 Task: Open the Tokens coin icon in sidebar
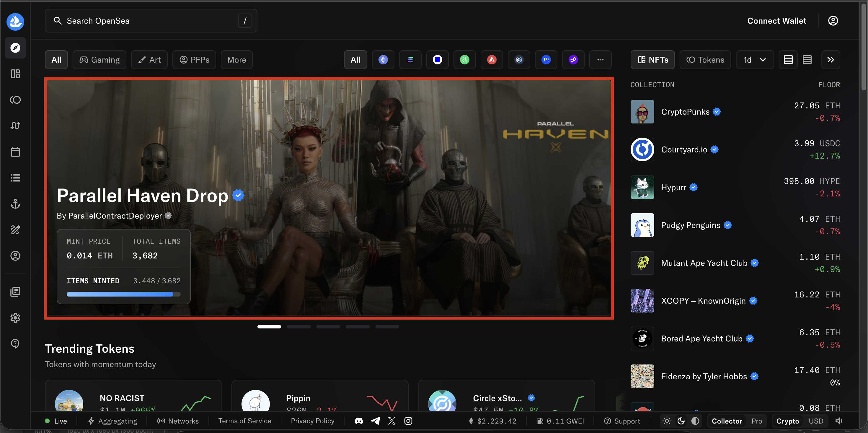click(15, 100)
